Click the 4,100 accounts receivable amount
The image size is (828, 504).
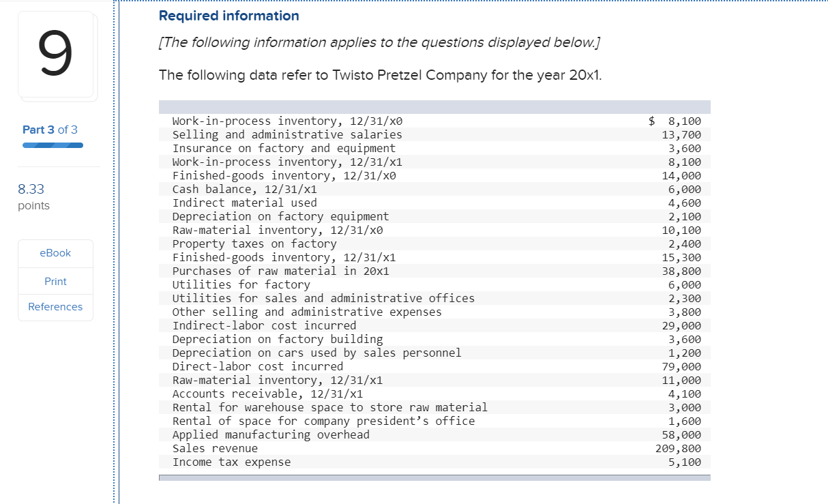(685, 394)
